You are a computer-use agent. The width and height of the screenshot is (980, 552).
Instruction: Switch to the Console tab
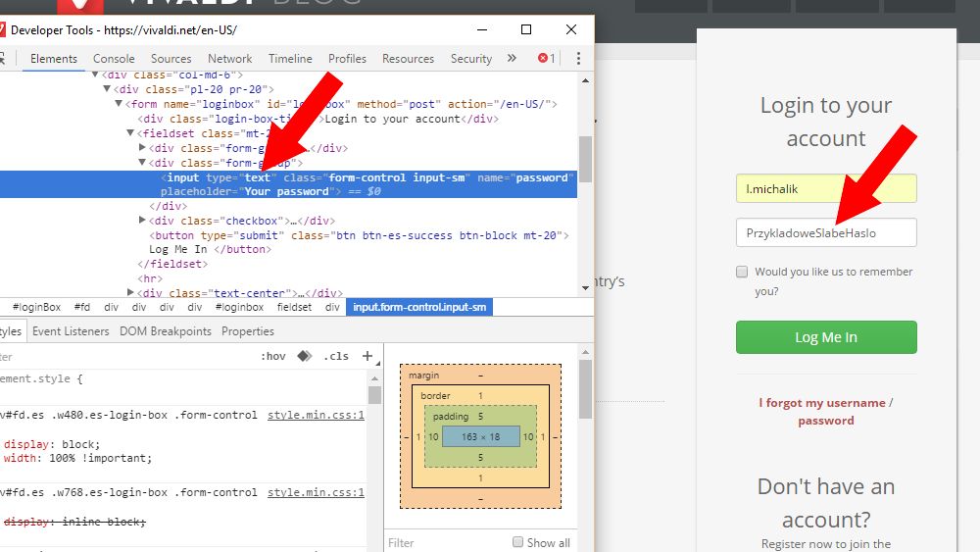(x=114, y=58)
